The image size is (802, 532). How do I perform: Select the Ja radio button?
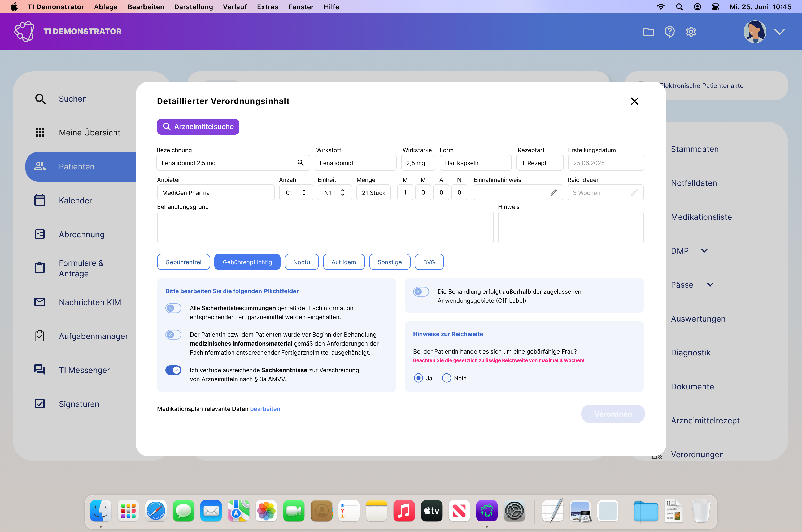tap(419, 378)
